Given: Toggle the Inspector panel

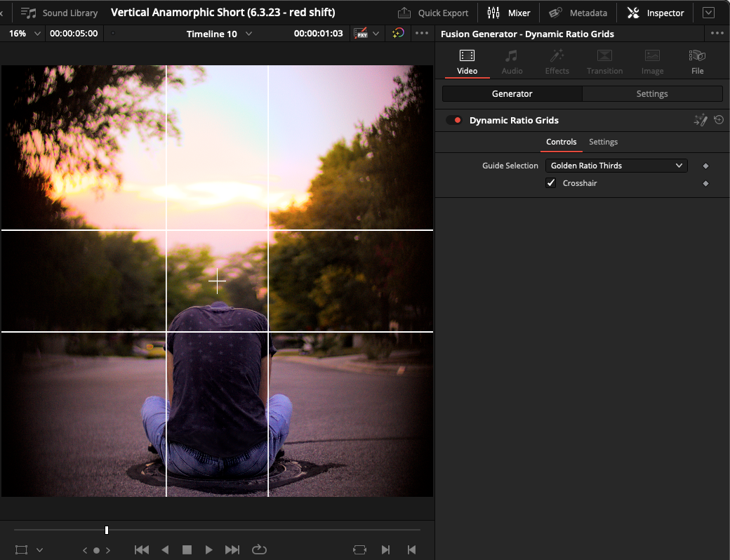Looking at the screenshot, I should tap(656, 13).
